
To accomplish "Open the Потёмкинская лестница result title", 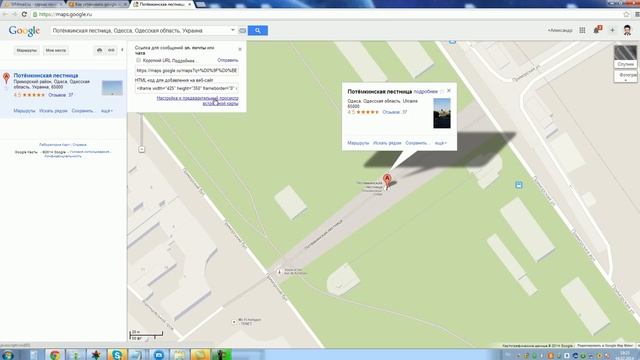I will click(x=46, y=76).
